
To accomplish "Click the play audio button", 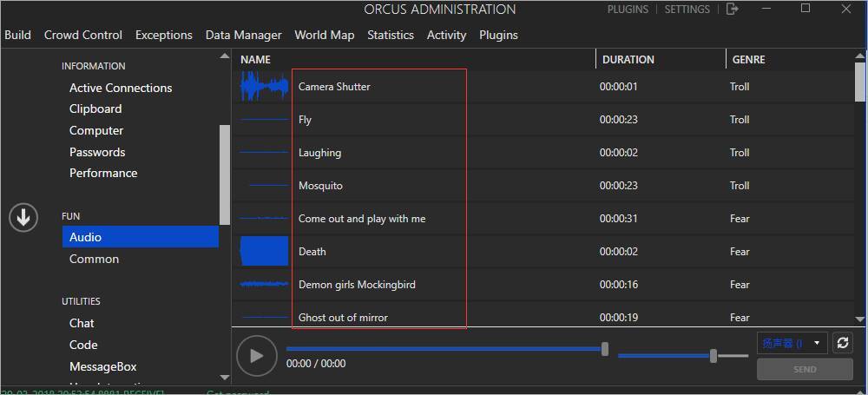I will 256,355.
